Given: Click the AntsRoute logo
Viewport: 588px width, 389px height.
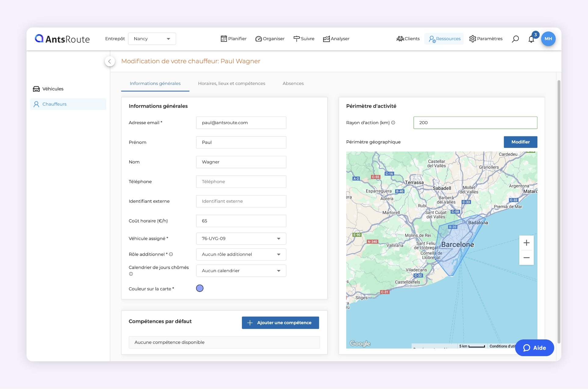Looking at the screenshot, I should (x=62, y=39).
